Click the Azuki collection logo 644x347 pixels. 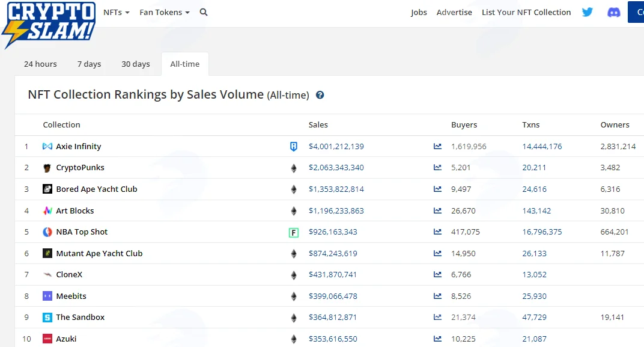click(47, 339)
